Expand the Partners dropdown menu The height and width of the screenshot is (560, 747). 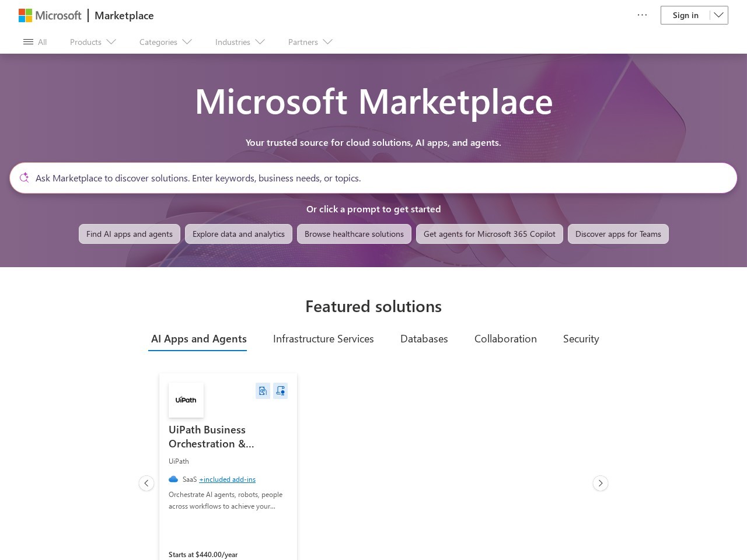click(310, 42)
